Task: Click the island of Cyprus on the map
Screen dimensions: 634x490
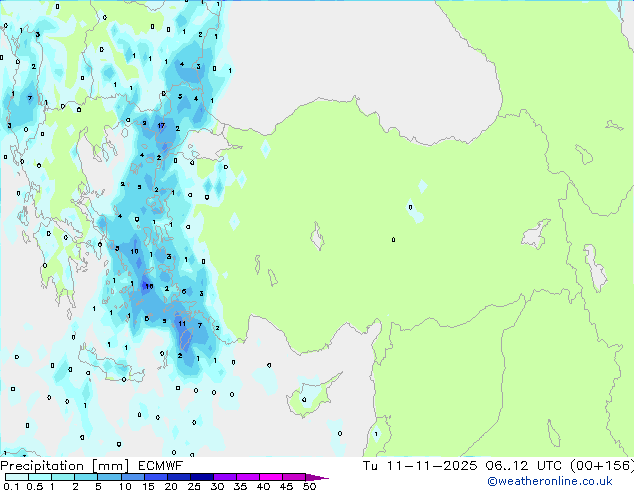Action: click(x=309, y=398)
